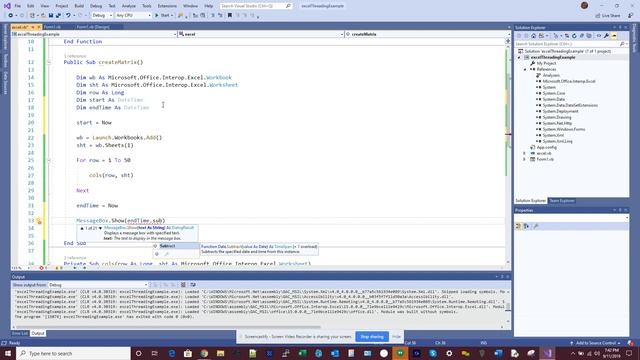Click the Clear All icon in Output toolbar
Screen dimensions: 640x360
coord(183,285)
